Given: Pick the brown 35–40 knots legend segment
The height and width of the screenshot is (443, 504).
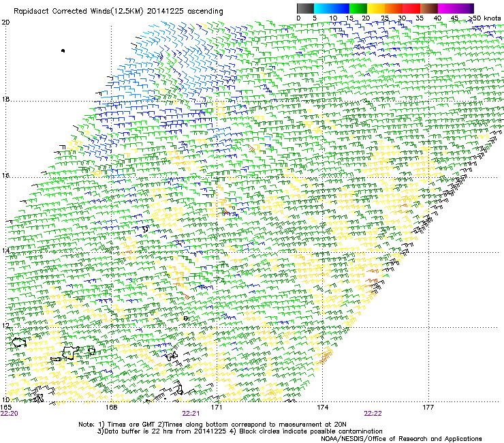Looking at the screenshot, I should [429, 8].
